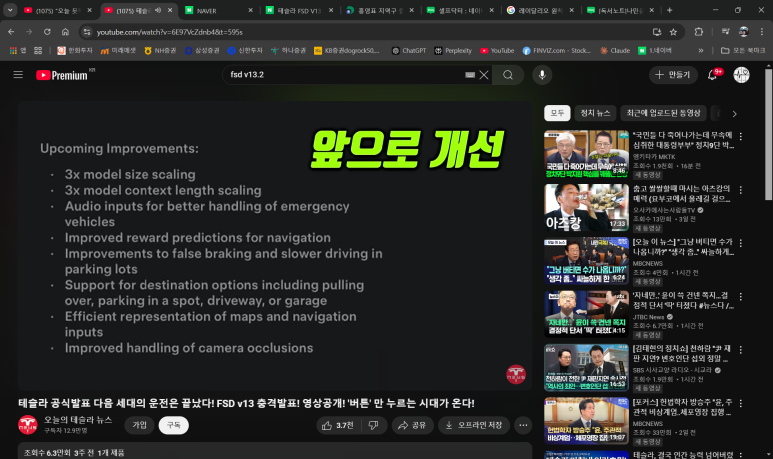Open thumbnail of 헌법학자 방승주 video
773x459 pixels.
[x=586, y=421]
